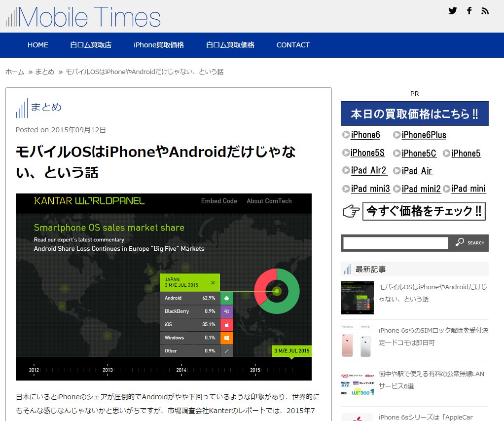Open the 街中や駅で使える有料の公衆無線LAN article link
This screenshot has width=504, height=421.
(x=432, y=380)
